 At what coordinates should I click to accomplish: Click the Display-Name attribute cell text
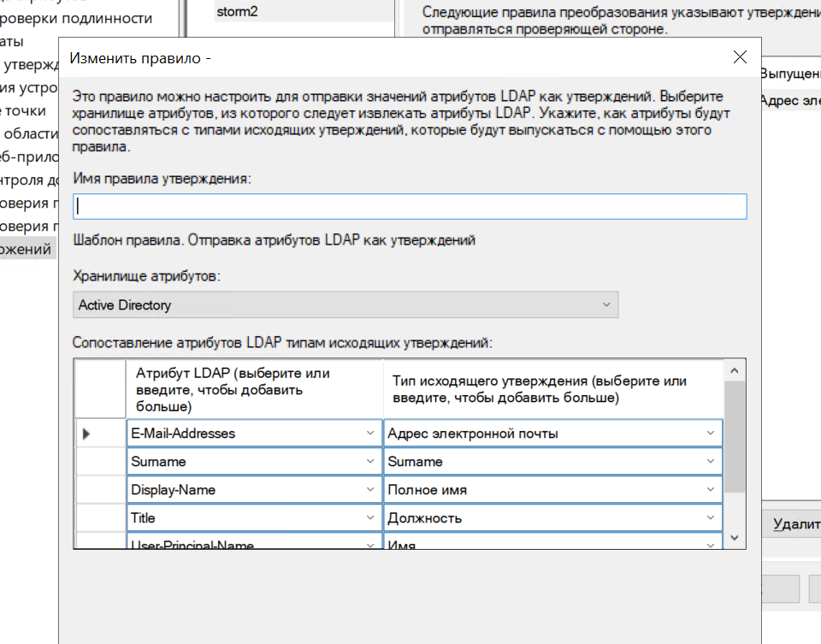tap(173, 490)
